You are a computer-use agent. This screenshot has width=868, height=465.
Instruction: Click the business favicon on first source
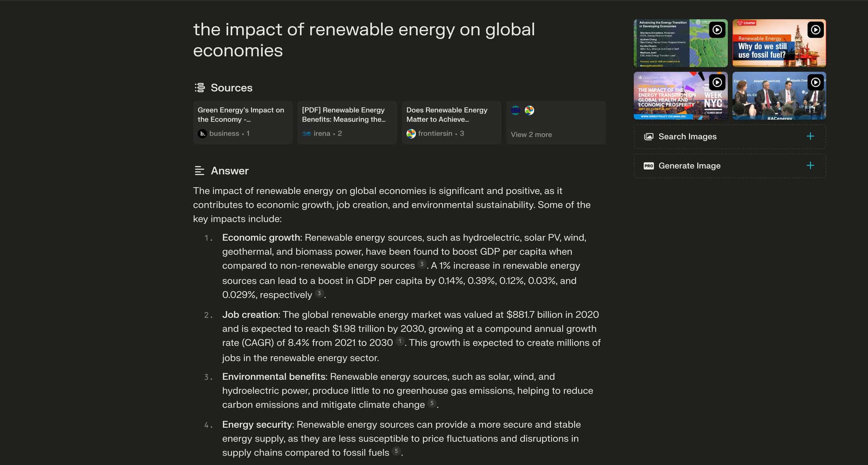point(202,134)
